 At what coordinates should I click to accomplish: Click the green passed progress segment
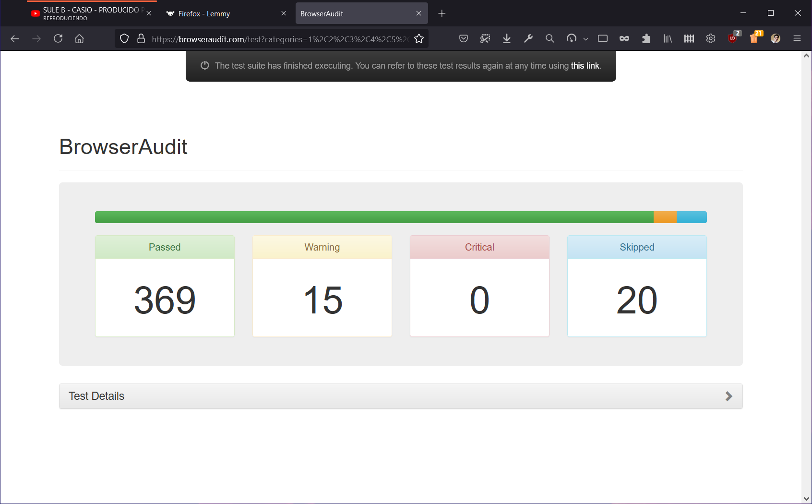[x=374, y=217]
